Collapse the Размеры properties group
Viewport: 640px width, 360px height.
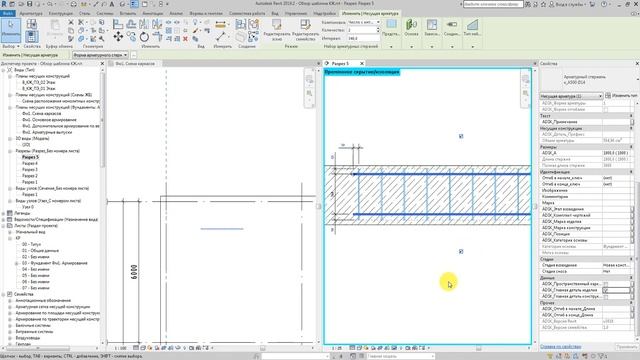pos(631,147)
